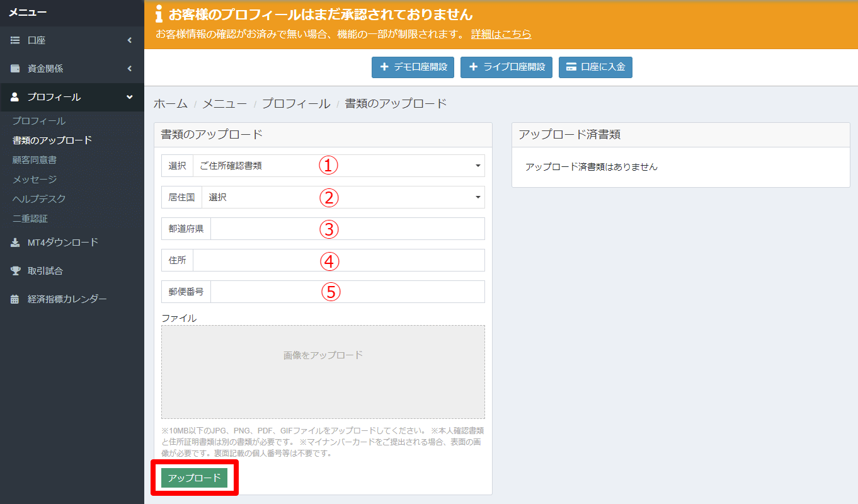Open ヘルプデスク from the sidebar

[39, 199]
